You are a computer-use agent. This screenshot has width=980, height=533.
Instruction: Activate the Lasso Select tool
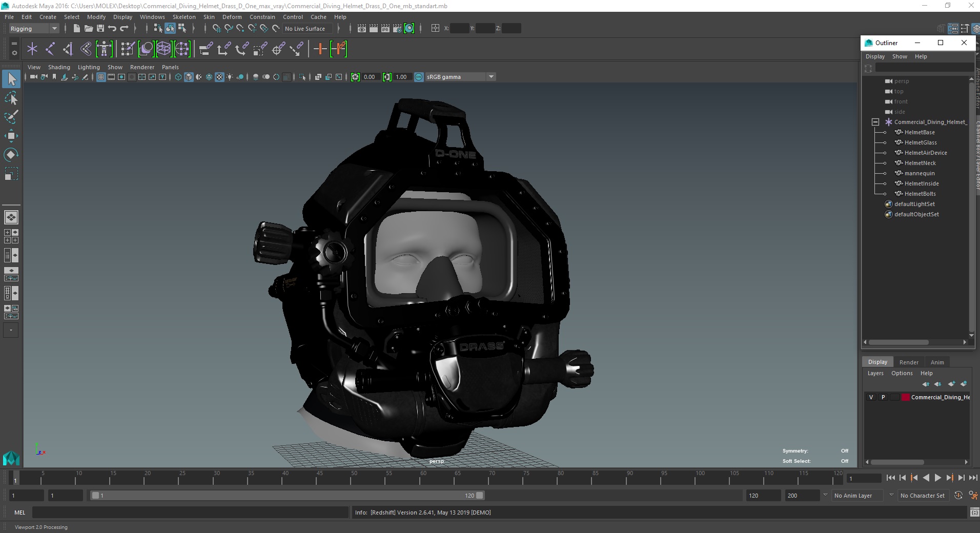pyautogui.click(x=11, y=98)
